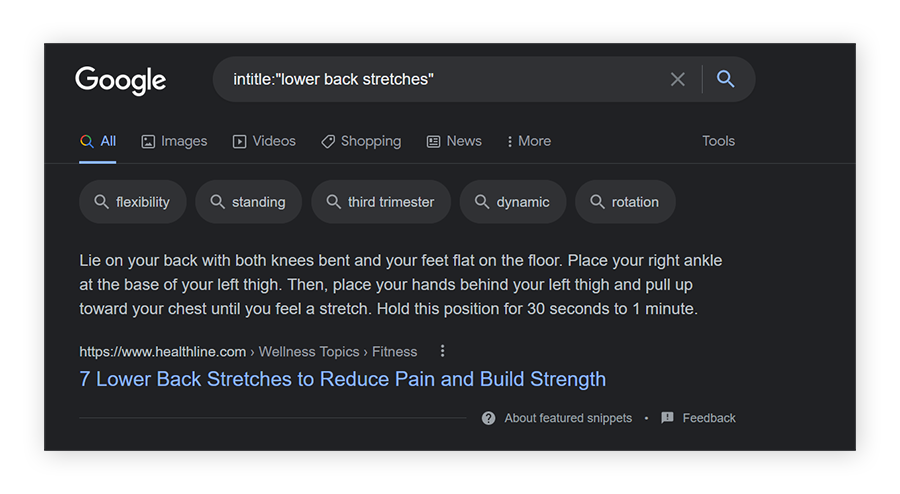900x494 pixels.
Task: Open the Tools options
Action: tap(718, 141)
